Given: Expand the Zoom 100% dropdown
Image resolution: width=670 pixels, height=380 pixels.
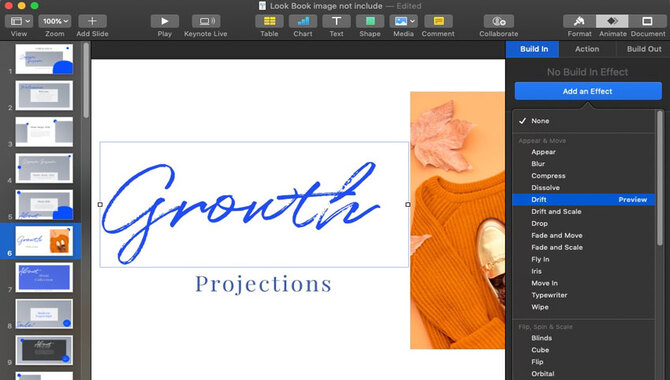Looking at the screenshot, I should (55, 21).
